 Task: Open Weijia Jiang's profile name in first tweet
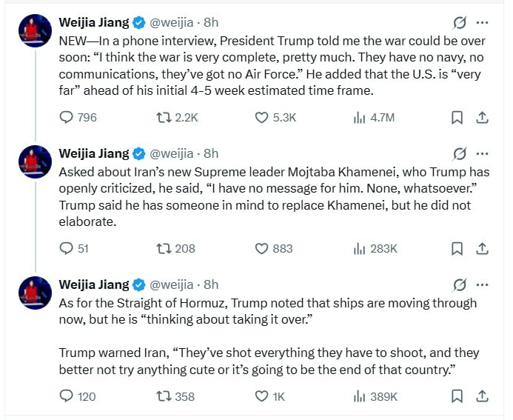tap(93, 22)
